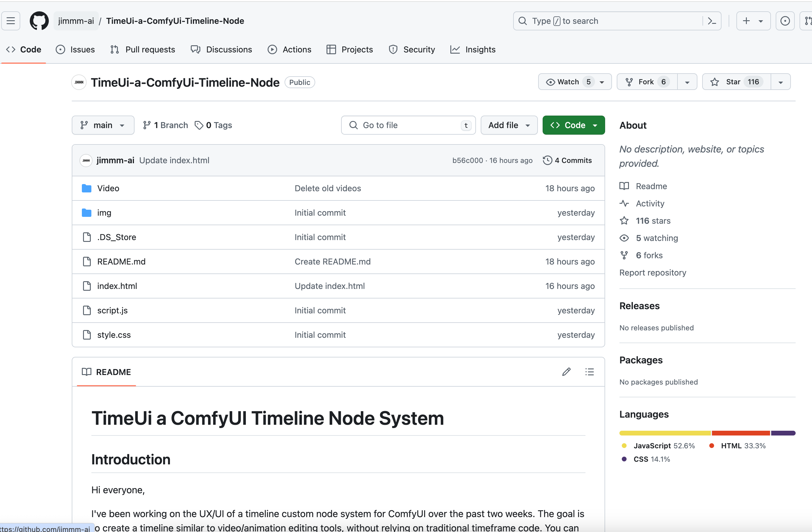Switch to the Security tab

point(412,49)
